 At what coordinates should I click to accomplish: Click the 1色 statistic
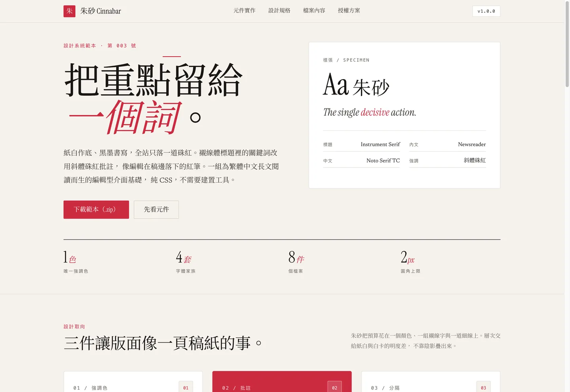tap(70, 257)
